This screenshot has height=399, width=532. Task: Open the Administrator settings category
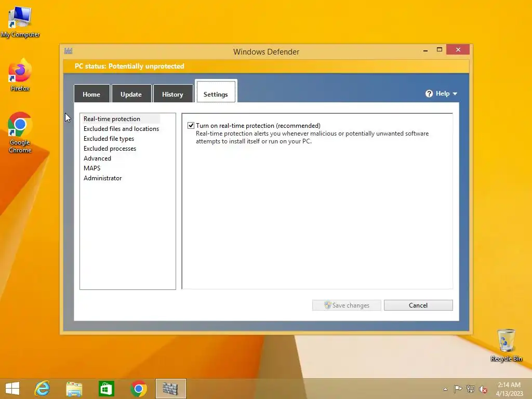pyautogui.click(x=102, y=178)
